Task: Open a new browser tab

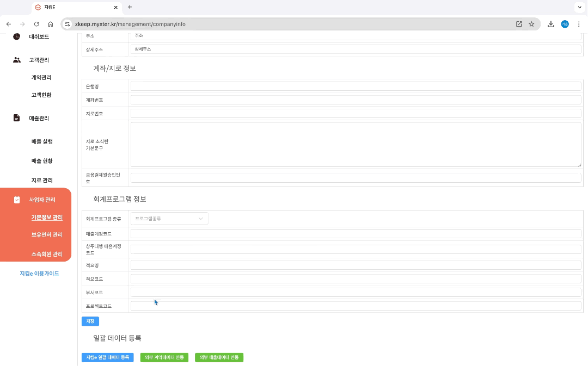Action: [x=130, y=7]
